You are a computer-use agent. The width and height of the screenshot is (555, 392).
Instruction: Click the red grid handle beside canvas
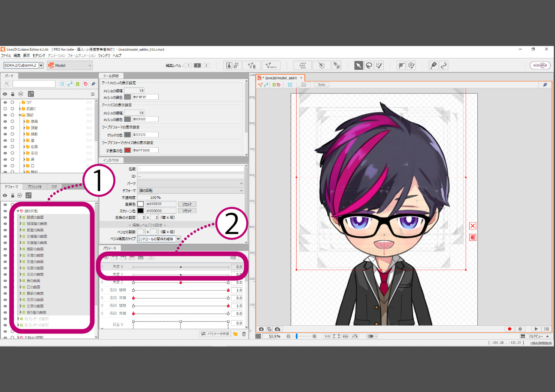[x=473, y=237]
